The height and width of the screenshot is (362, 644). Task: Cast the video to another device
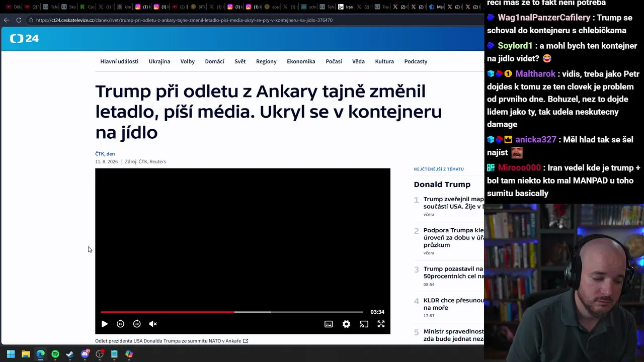coord(364,324)
